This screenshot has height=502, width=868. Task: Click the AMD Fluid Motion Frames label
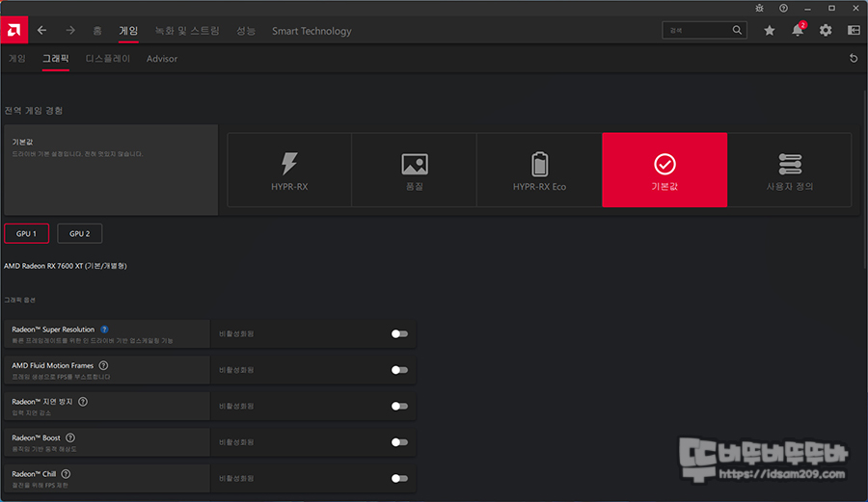click(53, 365)
